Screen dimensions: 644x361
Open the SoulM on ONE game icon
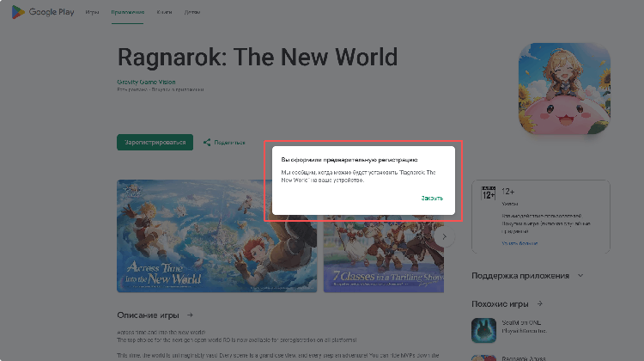pyautogui.click(x=483, y=330)
